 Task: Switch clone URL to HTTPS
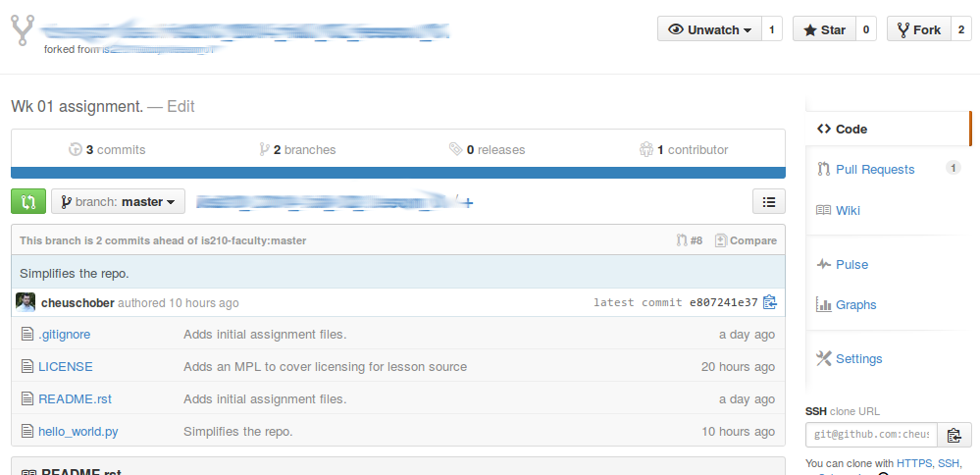(915, 463)
